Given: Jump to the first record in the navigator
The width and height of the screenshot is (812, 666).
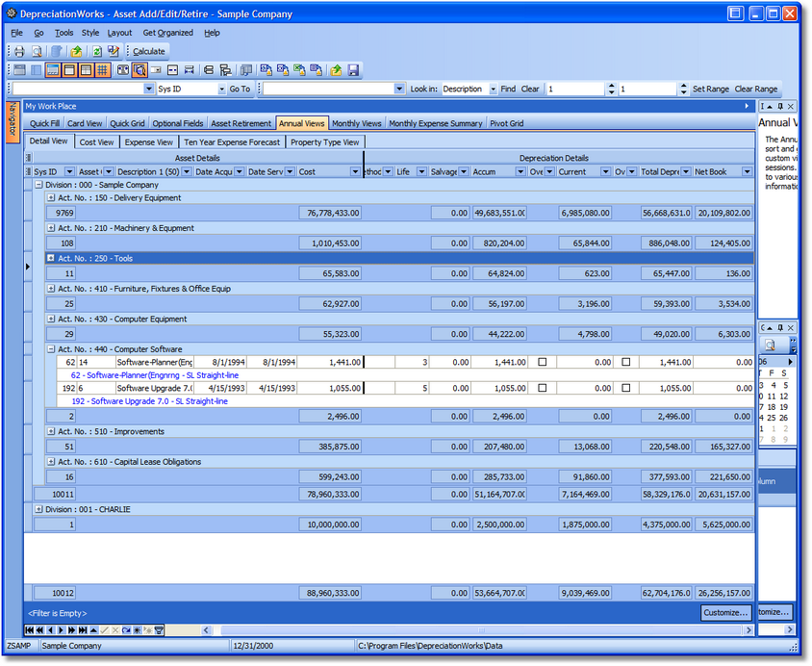Looking at the screenshot, I should point(32,630).
